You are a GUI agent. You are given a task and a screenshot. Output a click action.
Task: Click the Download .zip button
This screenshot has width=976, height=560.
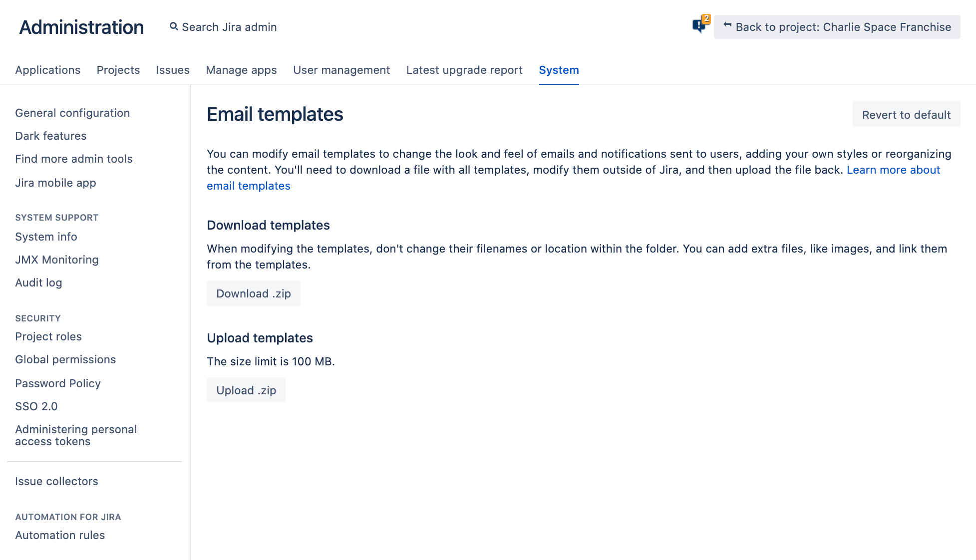point(253,293)
